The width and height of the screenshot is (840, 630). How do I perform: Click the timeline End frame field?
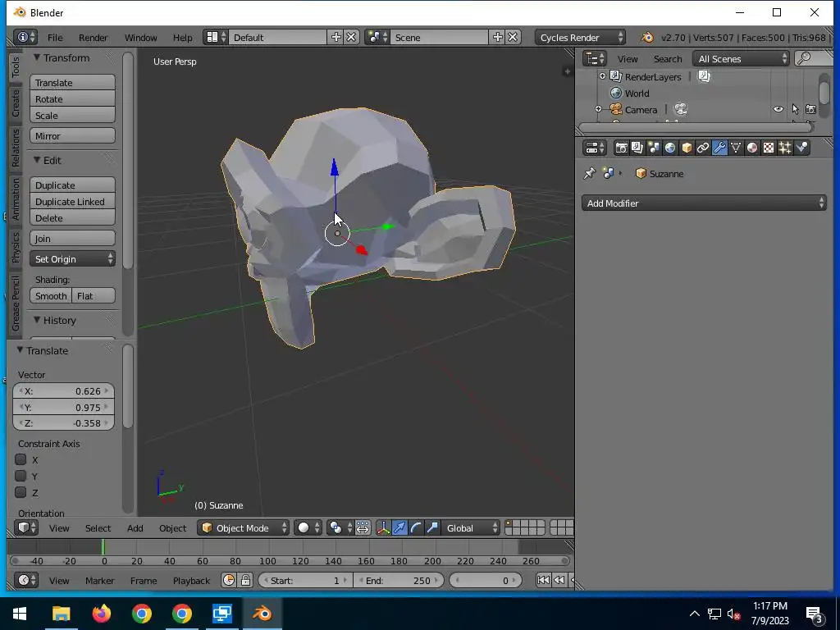[x=399, y=580]
